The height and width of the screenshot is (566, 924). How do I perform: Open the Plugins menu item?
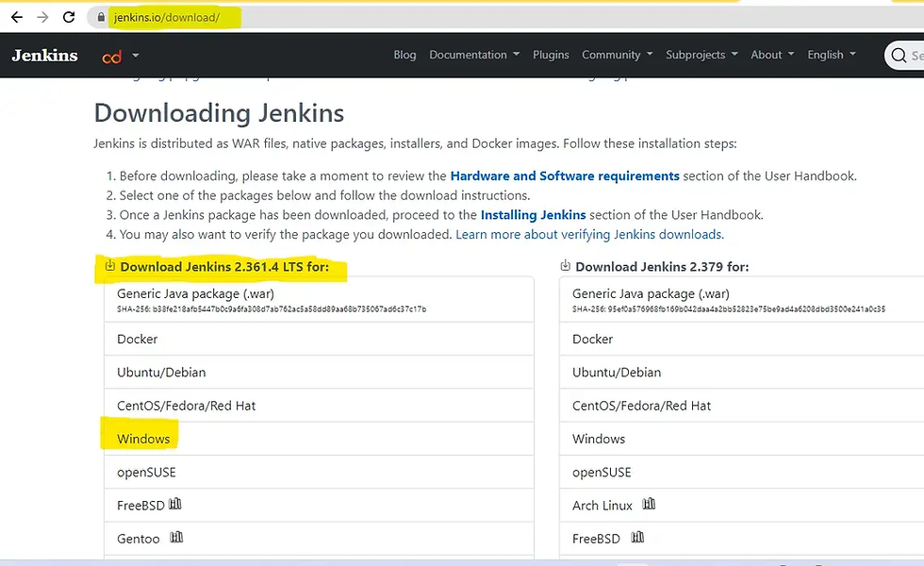[551, 55]
